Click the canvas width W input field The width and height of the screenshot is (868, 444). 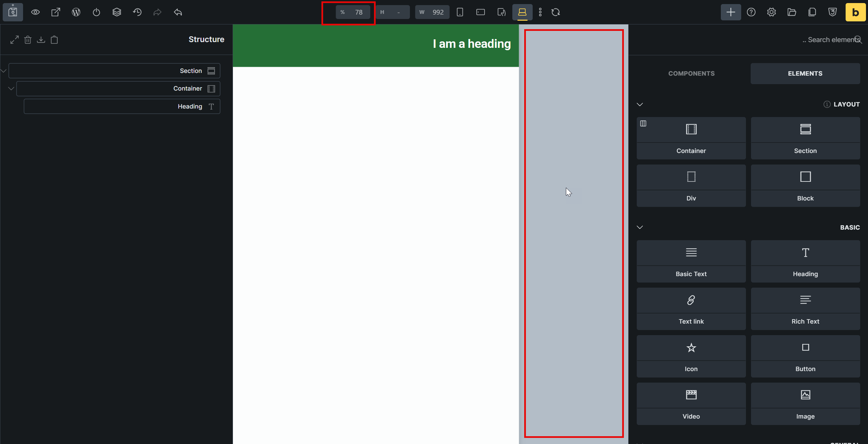432,12
